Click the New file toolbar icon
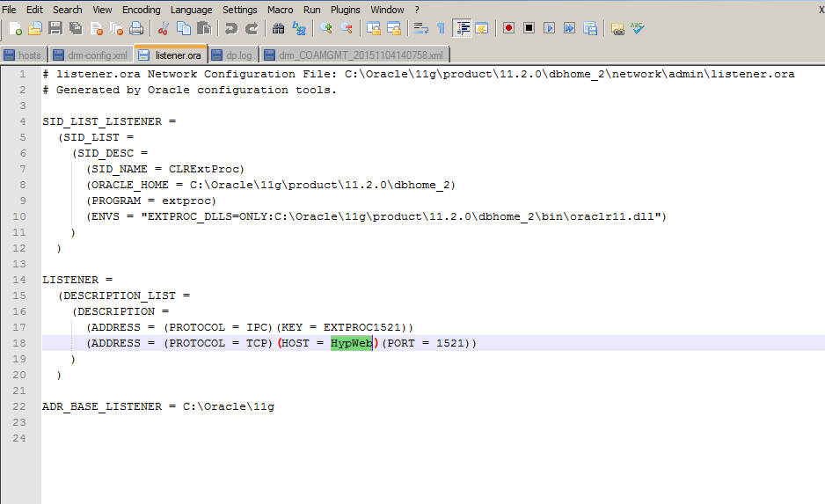825x504 pixels. click(15, 28)
